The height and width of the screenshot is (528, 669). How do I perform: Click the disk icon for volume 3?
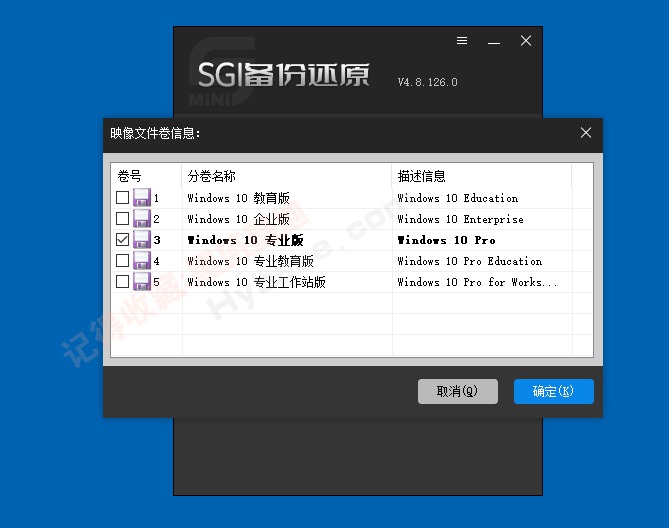click(x=142, y=239)
